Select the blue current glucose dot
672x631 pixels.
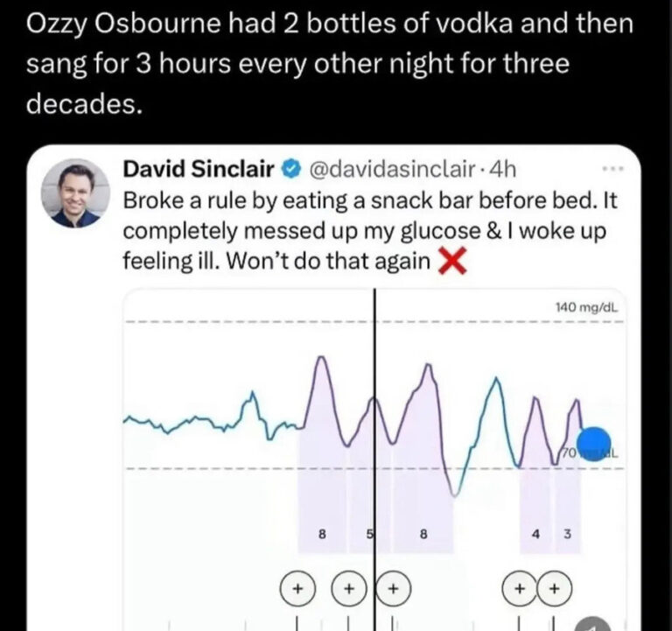(x=593, y=444)
